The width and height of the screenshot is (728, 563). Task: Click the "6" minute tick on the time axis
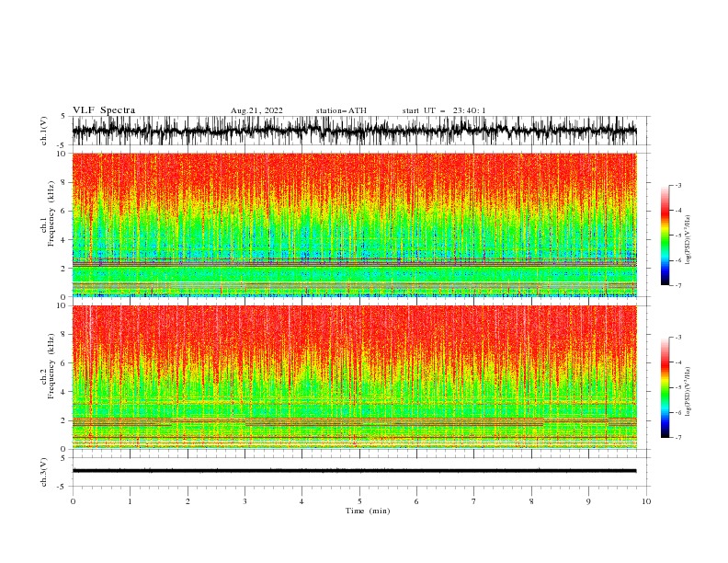click(x=416, y=501)
